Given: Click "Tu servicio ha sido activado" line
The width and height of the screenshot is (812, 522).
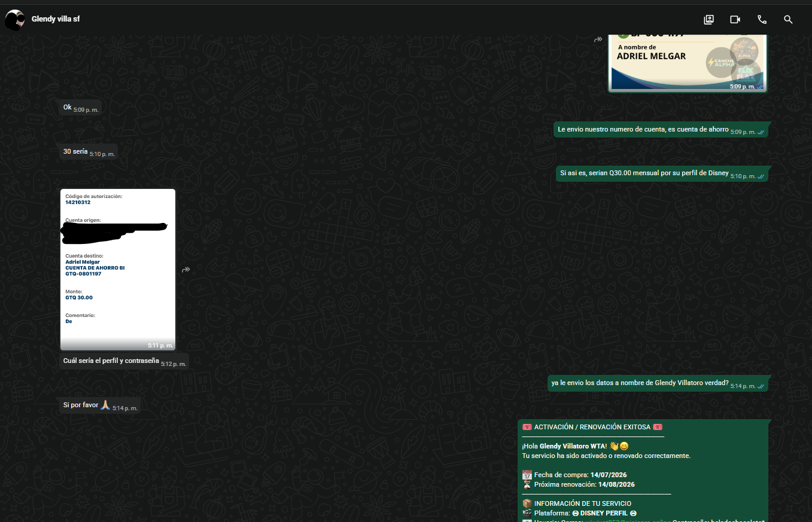Looking at the screenshot, I should [606, 456].
